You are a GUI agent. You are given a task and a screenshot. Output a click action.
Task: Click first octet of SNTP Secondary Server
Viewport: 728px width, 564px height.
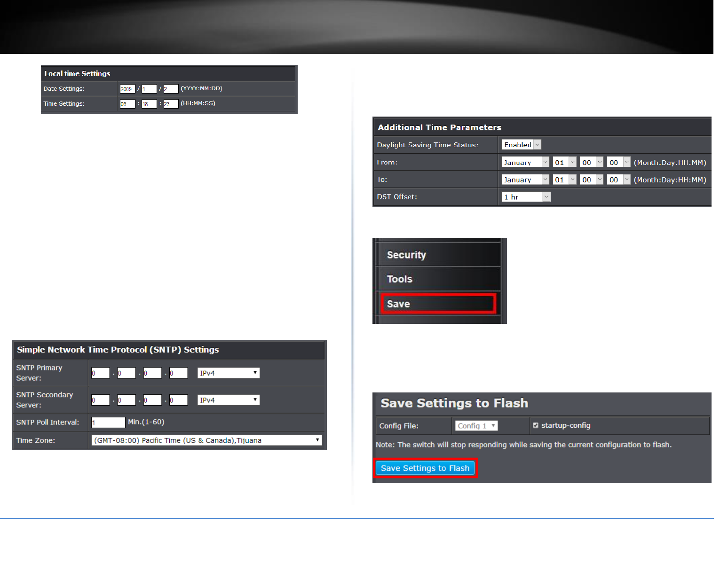click(101, 400)
